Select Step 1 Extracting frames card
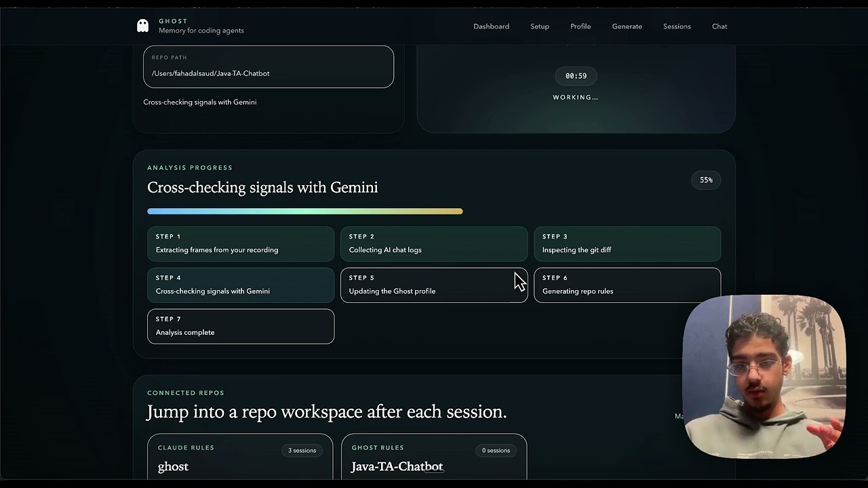Image resolution: width=868 pixels, height=488 pixels. [241, 244]
